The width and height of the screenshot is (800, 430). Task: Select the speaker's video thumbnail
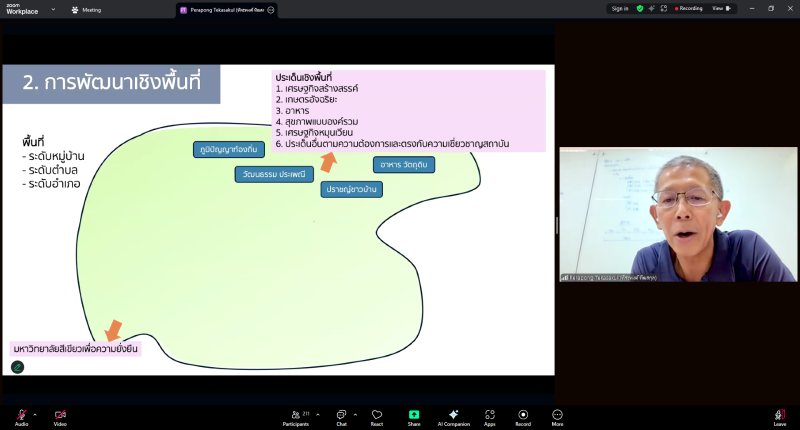click(678, 214)
